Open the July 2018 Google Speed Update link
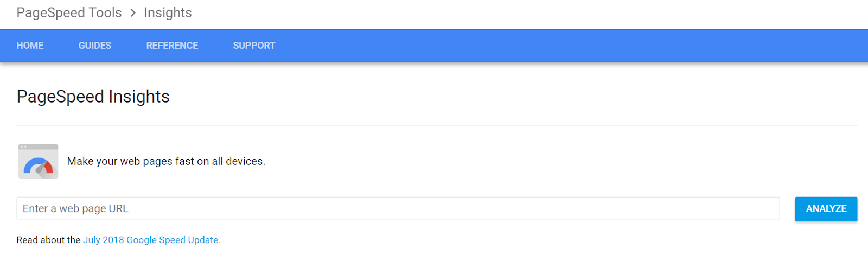 pos(151,240)
